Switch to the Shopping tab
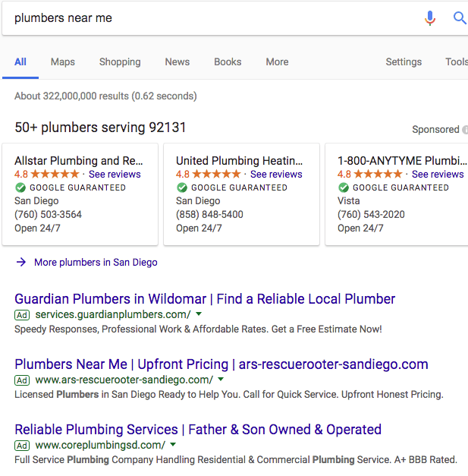468x476 pixels. click(120, 62)
